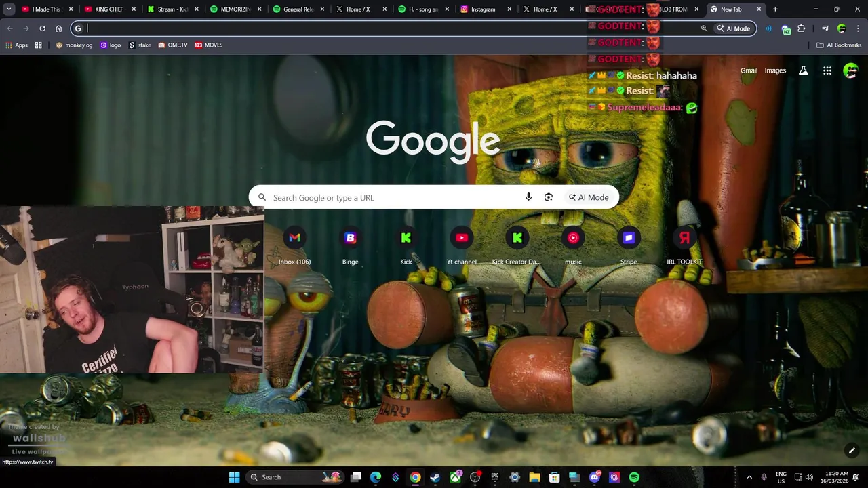This screenshot has width=868, height=488.
Task: Open the Stripe shortcut tile
Action: (x=629, y=245)
